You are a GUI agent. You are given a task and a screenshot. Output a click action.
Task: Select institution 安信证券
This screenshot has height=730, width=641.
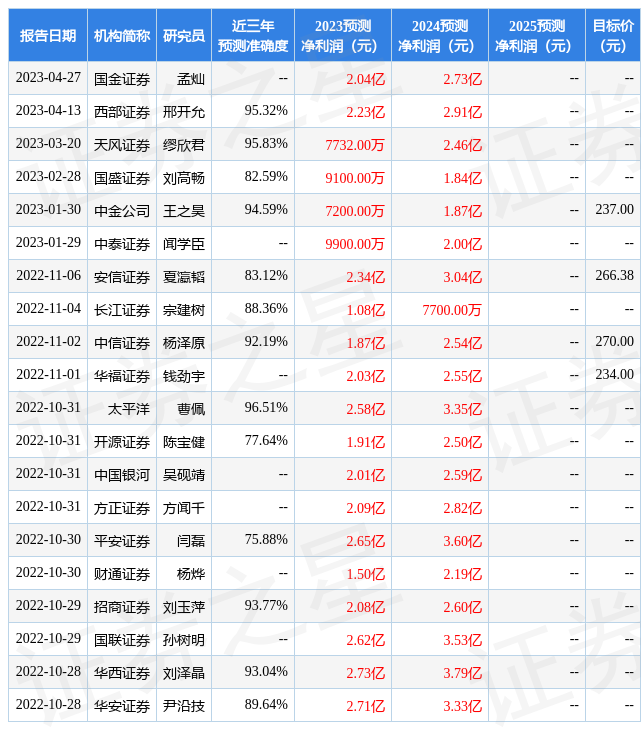pos(122,277)
